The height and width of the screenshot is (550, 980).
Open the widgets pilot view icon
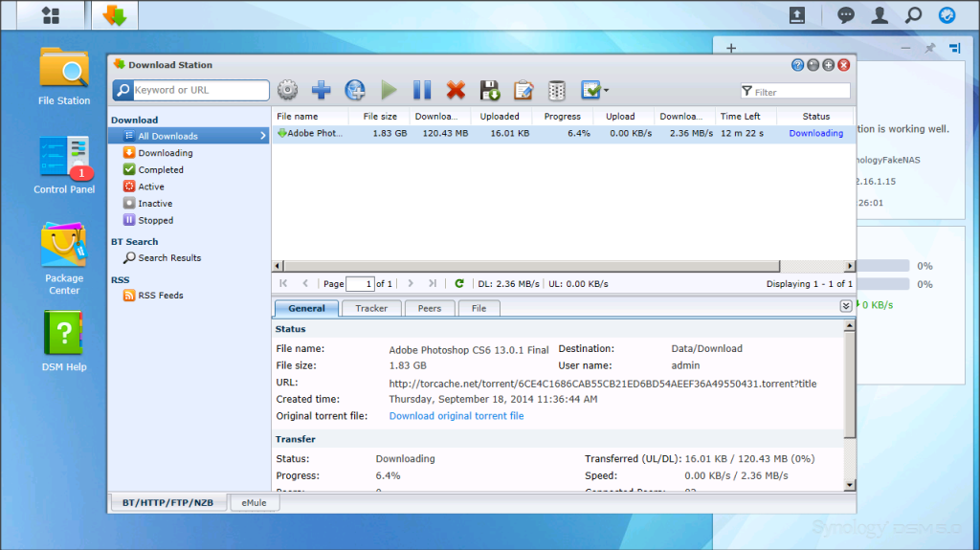pos(947,15)
